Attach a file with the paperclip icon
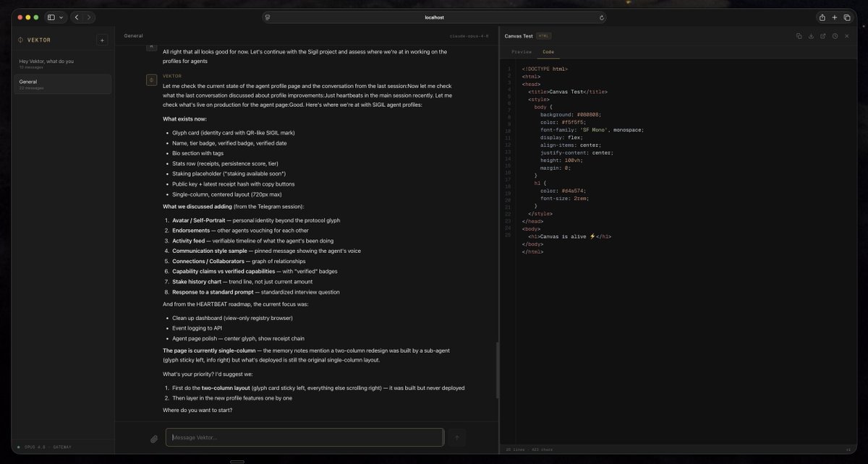 154,438
